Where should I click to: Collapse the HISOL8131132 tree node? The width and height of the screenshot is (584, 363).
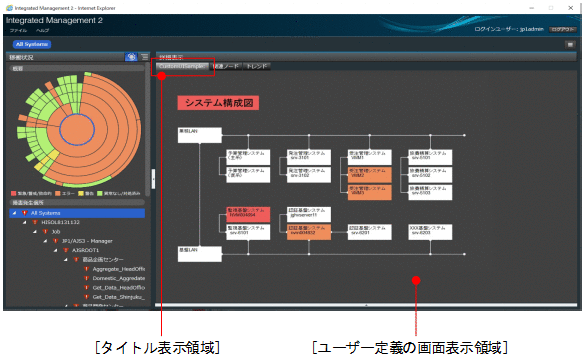tap(25, 222)
